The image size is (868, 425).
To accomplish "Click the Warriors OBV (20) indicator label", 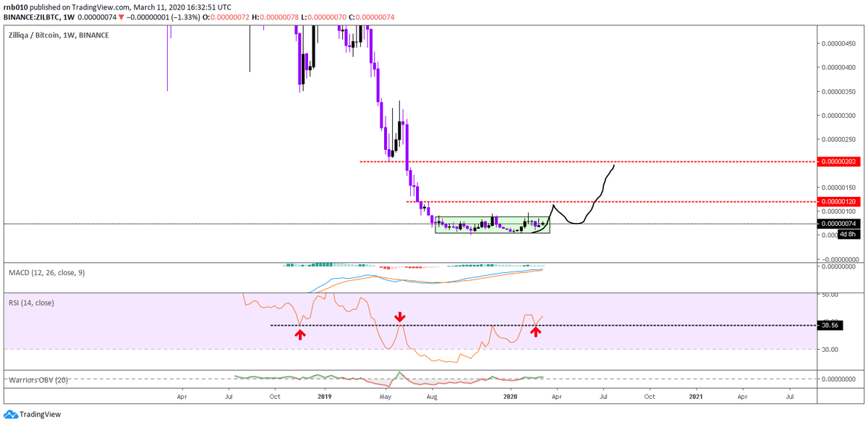I will pyautogui.click(x=38, y=379).
